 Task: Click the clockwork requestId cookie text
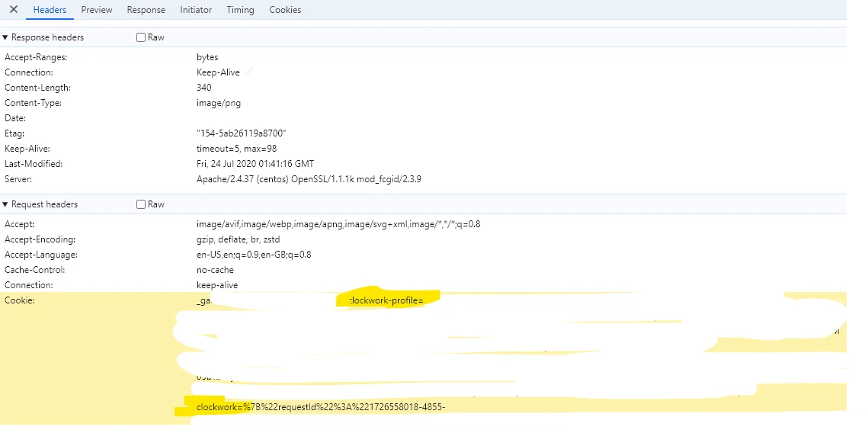pyautogui.click(x=321, y=407)
